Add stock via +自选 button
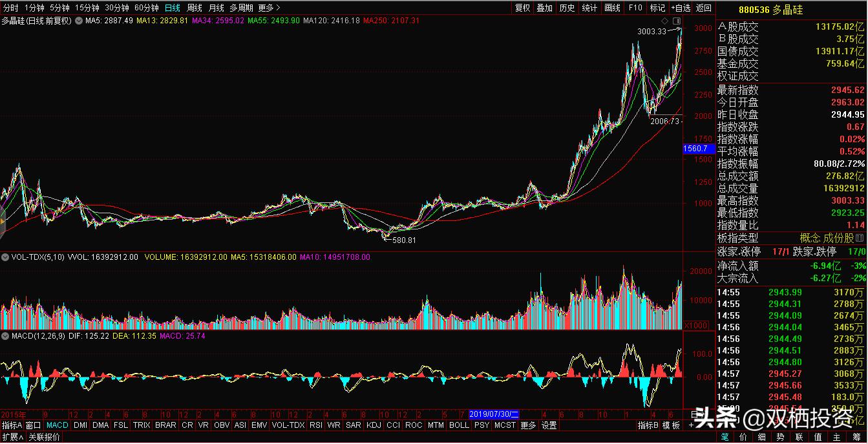This screenshot has height=444, width=868. point(681,8)
